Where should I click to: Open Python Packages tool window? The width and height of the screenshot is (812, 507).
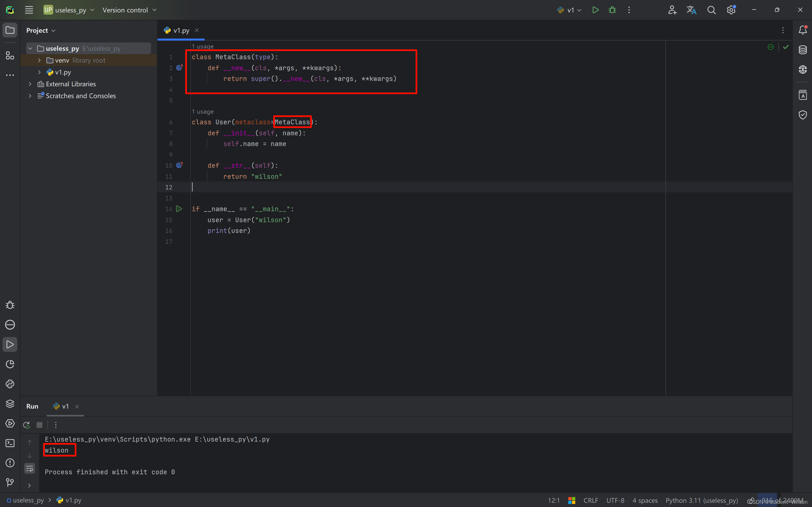10,384
